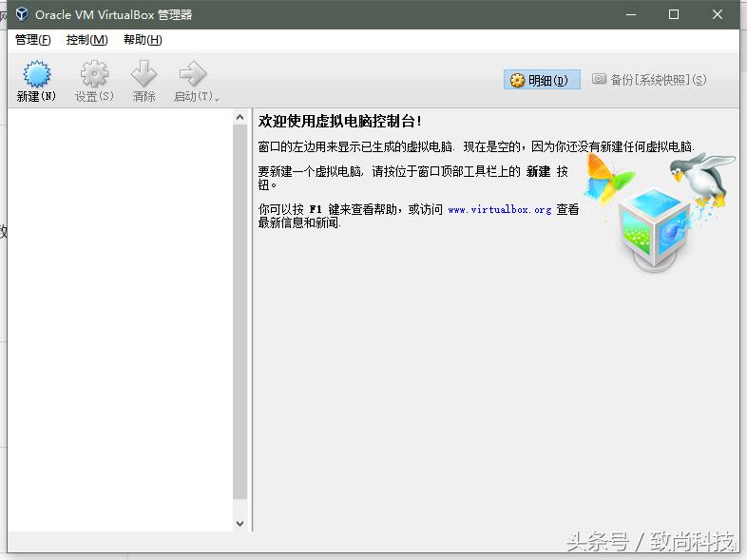Expand the dropdown arrow beside 启动

pyautogui.click(x=217, y=98)
